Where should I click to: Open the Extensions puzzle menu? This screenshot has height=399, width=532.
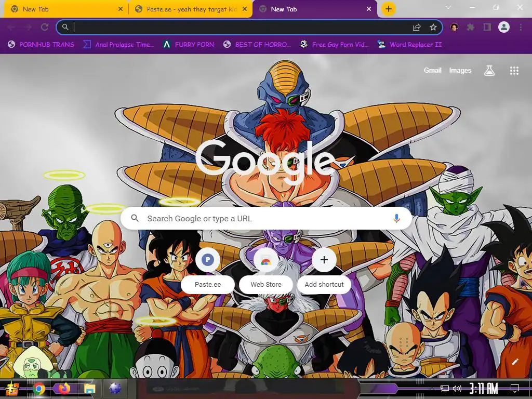coord(471,27)
